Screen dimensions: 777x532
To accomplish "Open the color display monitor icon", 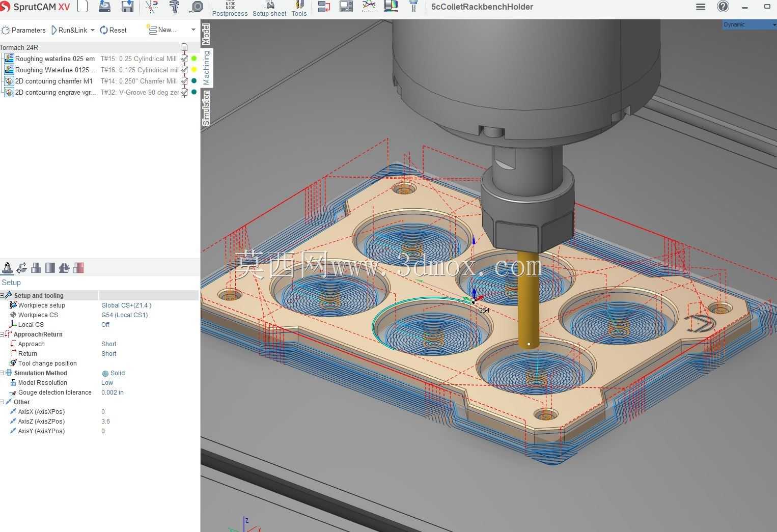I will point(391,7).
